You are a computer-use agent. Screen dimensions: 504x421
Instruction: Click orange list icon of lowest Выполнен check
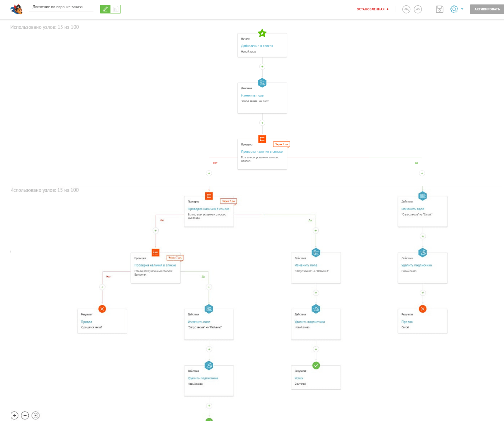pyautogui.click(x=156, y=252)
